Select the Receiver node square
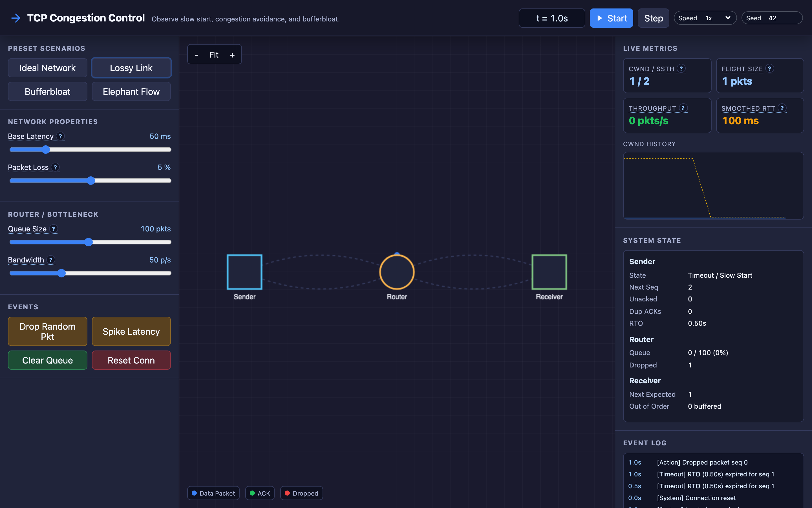 point(549,272)
